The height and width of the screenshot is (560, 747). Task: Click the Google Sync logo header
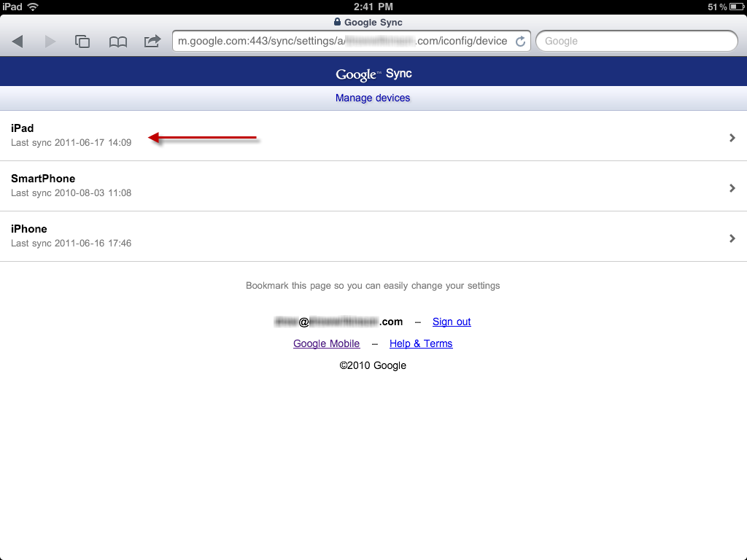(373, 74)
